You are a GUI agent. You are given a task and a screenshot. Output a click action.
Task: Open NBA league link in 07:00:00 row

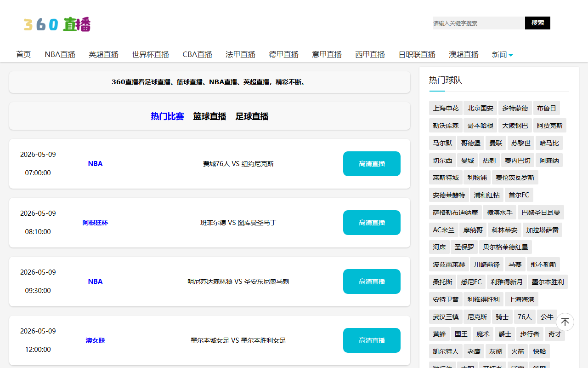tap(95, 164)
